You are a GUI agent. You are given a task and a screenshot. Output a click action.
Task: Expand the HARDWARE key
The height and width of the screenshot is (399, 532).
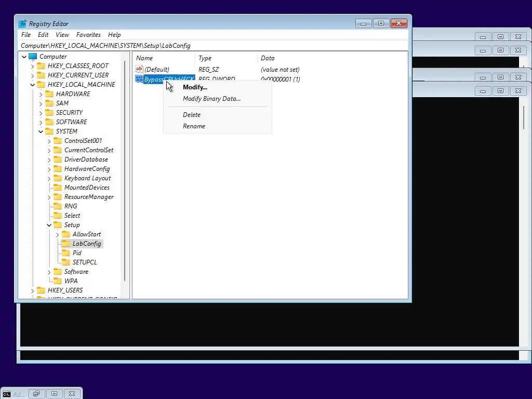click(x=41, y=94)
